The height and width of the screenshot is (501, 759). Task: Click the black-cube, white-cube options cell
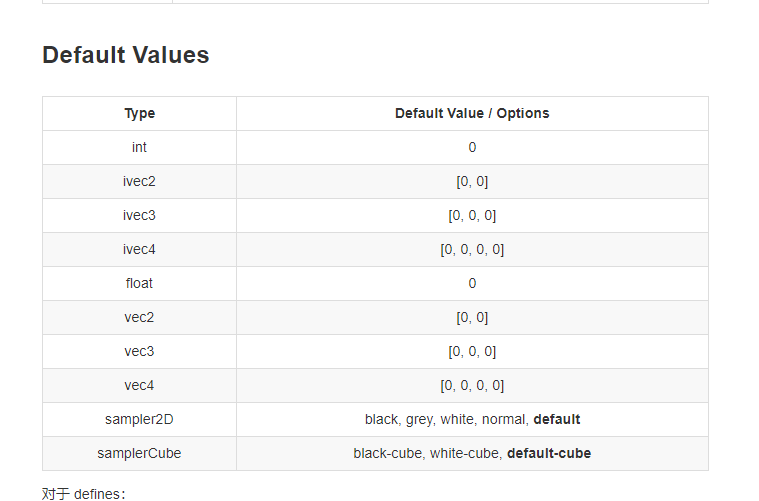427,453
